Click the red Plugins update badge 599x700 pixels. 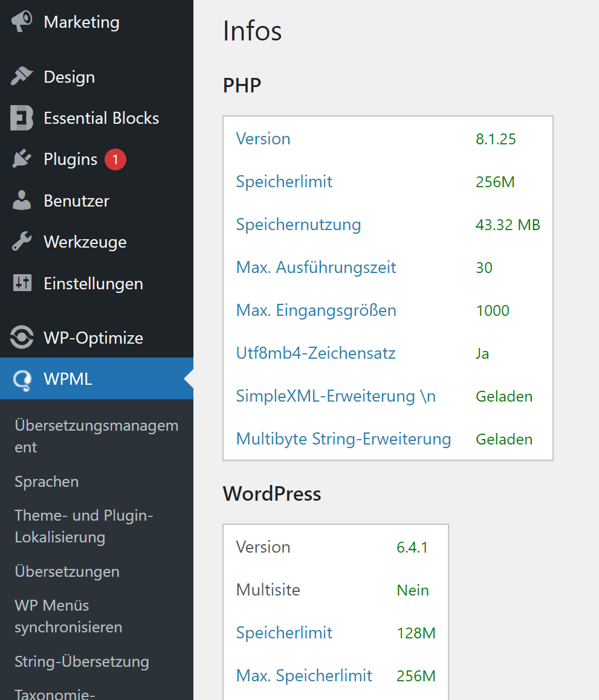(115, 159)
